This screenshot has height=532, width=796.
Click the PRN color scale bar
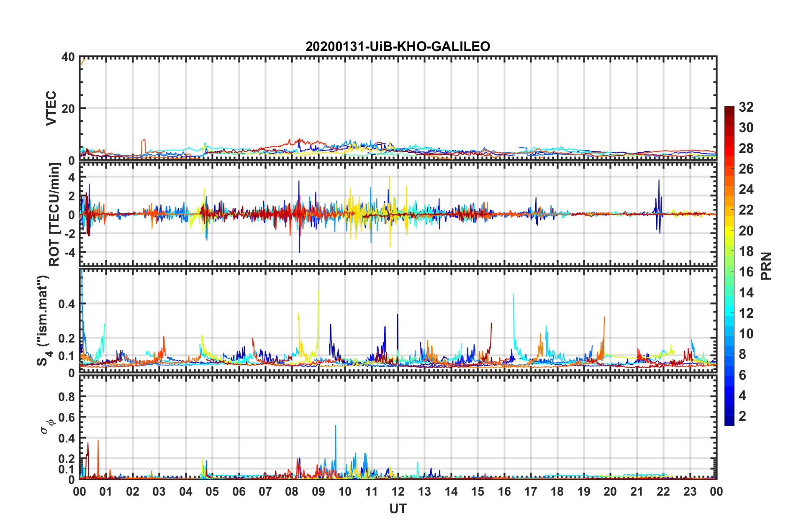point(729,266)
